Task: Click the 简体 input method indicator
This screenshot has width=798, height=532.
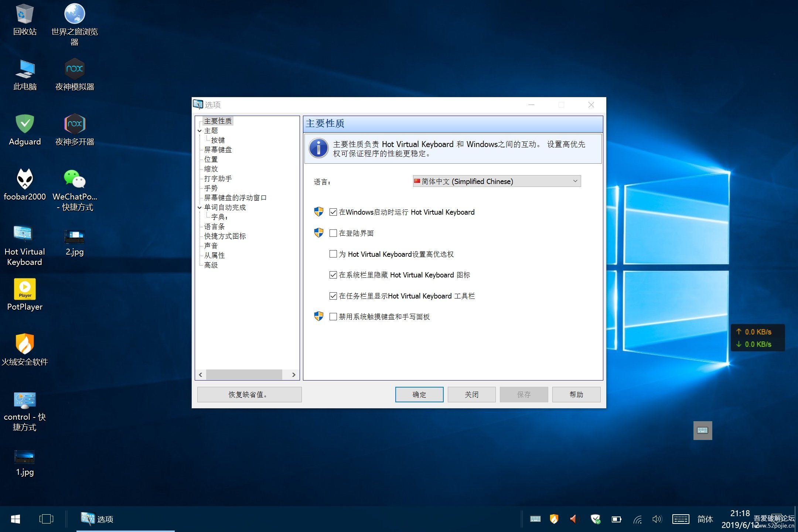Action: point(705,519)
